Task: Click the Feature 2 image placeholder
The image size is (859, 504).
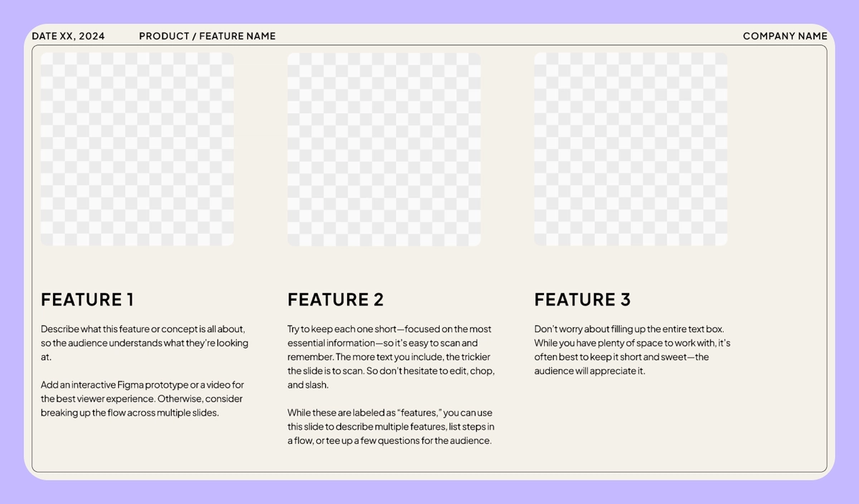Action: point(384,149)
